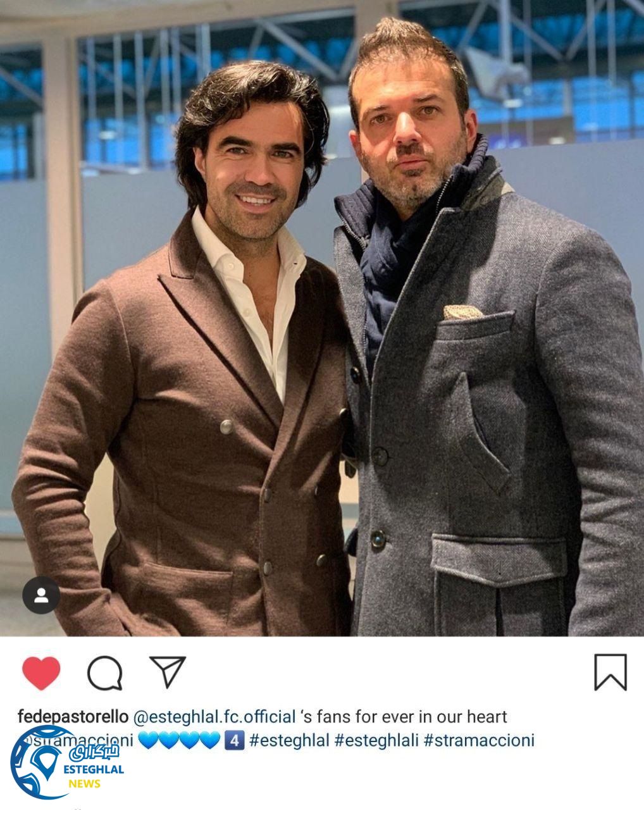
Task: Open comments with the speech bubble icon
Action: click(104, 672)
